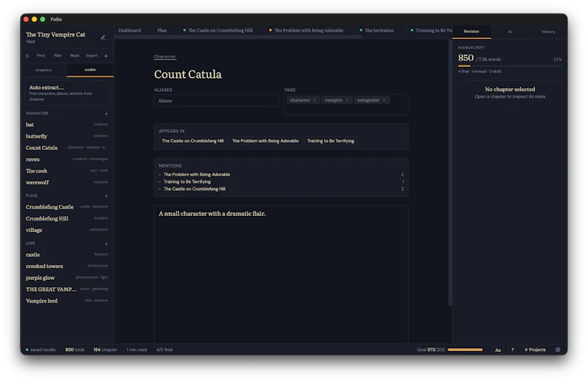Open the Plan tab in tab bar
588x382 pixels.
click(162, 30)
